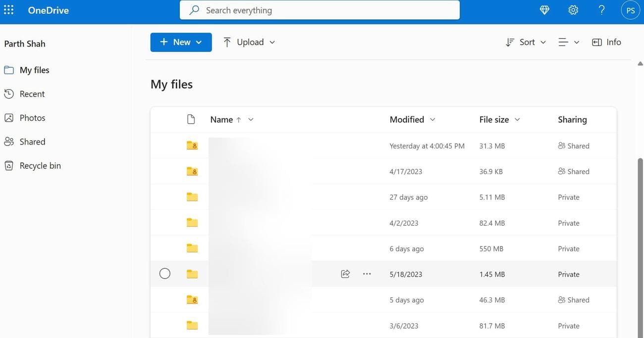Open the Photos section
Image resolution: width=644 pixels, height=338 pixels.
(x=32, y=117)
